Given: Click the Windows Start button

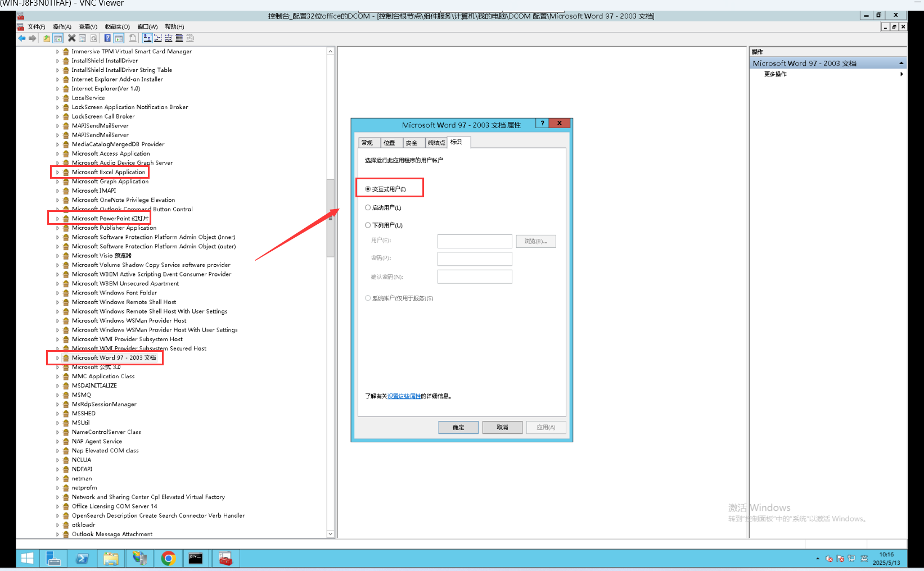Looking at the screenshot, I should tap(27, 558).
